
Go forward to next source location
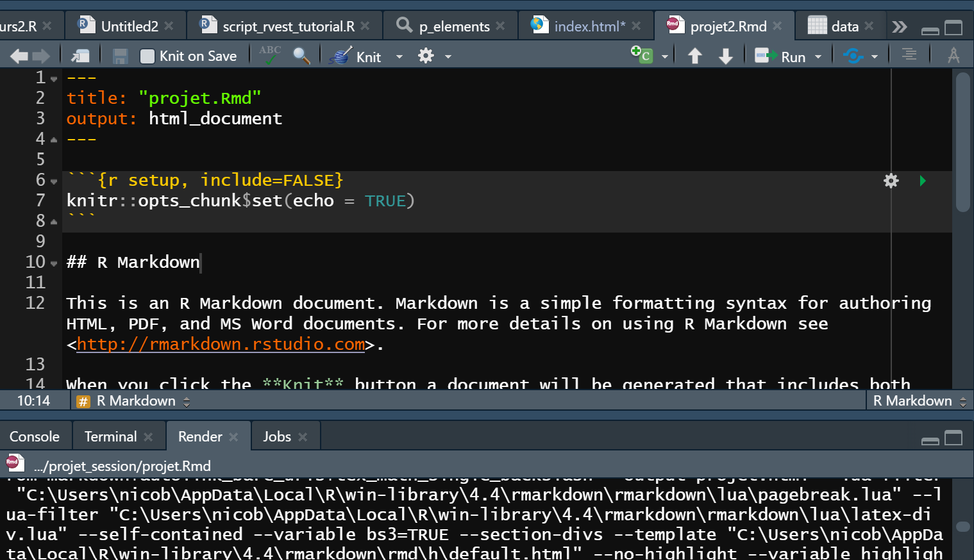[x=41, y=56]
